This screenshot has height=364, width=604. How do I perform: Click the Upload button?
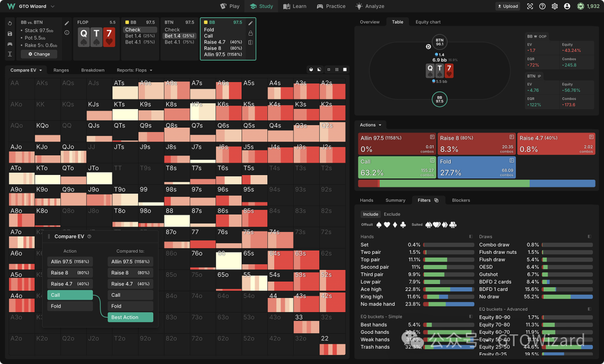click(x=507, y=6)
